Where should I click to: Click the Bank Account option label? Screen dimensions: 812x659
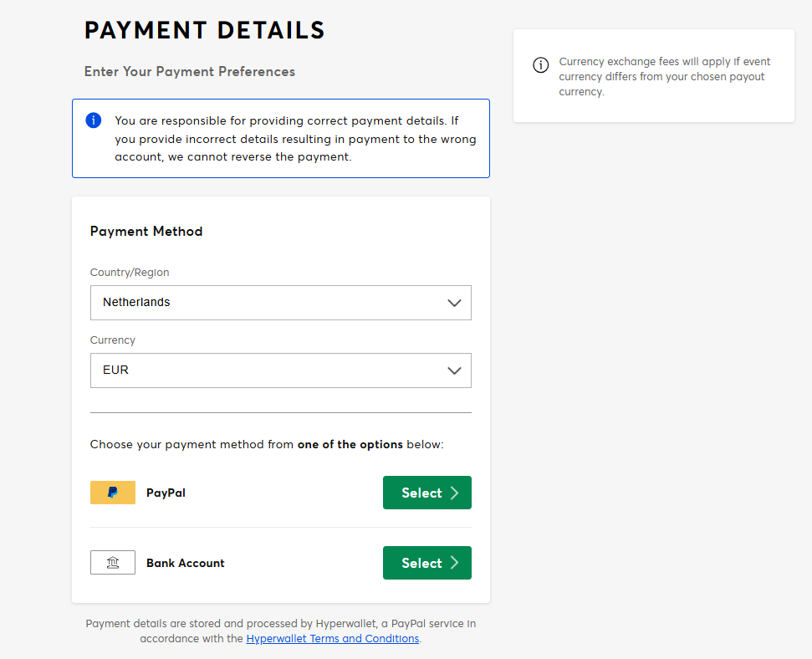[186, 564]
